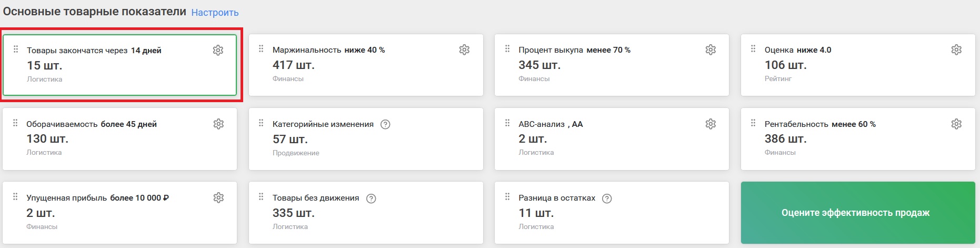Show help tooltip for Разница в остатках
This screenshot has width=980, height=248.
click(607, 199)
